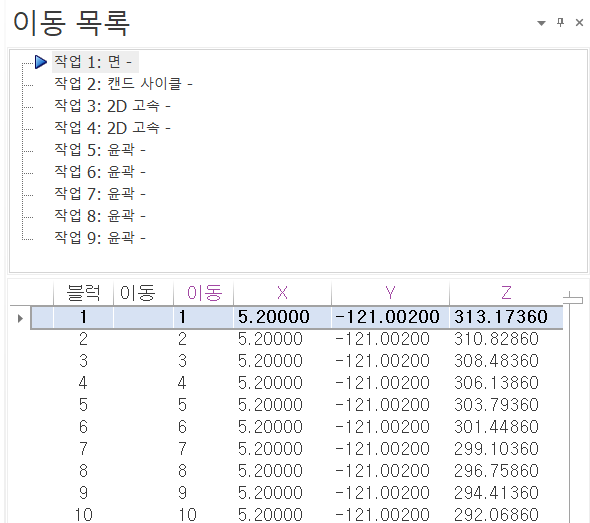Click the Y value -121.00200 in row 7
Image resolution: width=590 pixels, height=523 pixels.
tap(382, 449)
